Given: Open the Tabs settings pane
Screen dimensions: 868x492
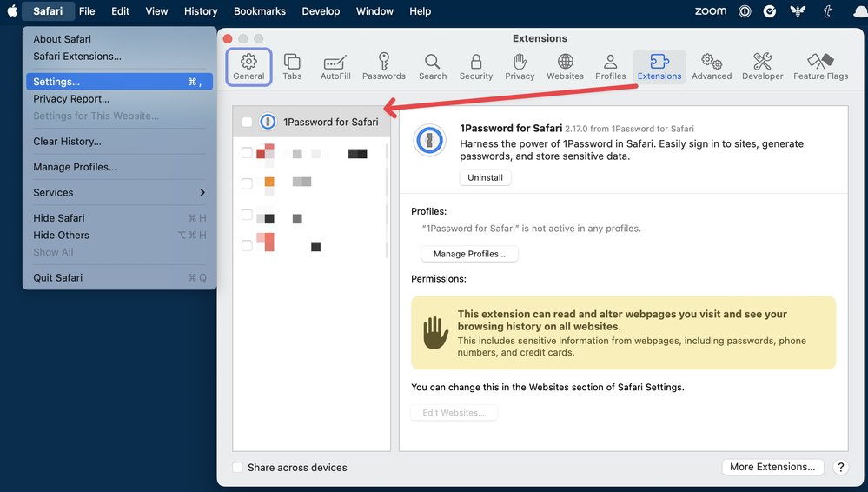Looking at the screenshot, I should pos(292,66).
